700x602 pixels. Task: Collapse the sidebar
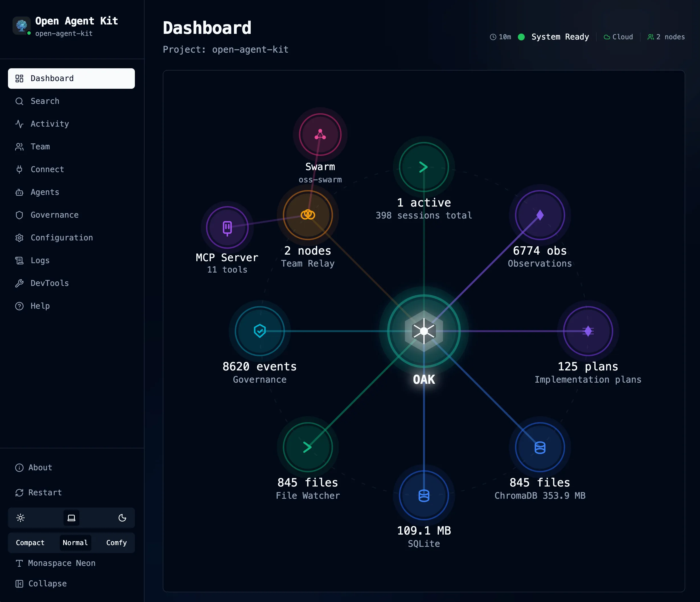pyautogui.click(x=47, y=584)
